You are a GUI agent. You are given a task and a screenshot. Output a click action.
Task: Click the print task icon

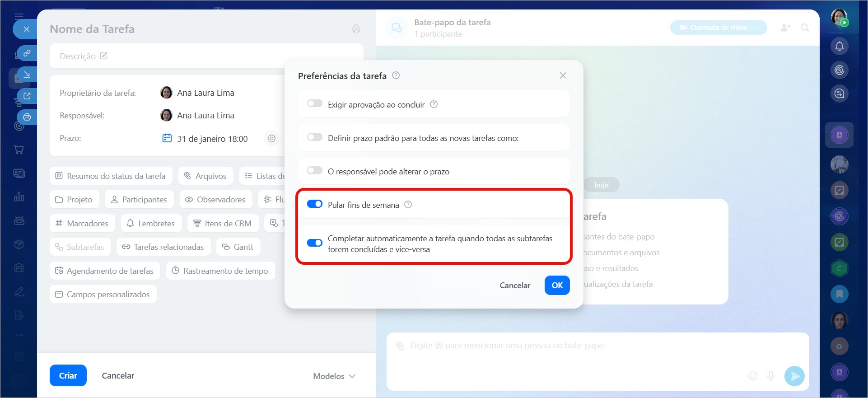pyautogui.click(x=27, y=117)
